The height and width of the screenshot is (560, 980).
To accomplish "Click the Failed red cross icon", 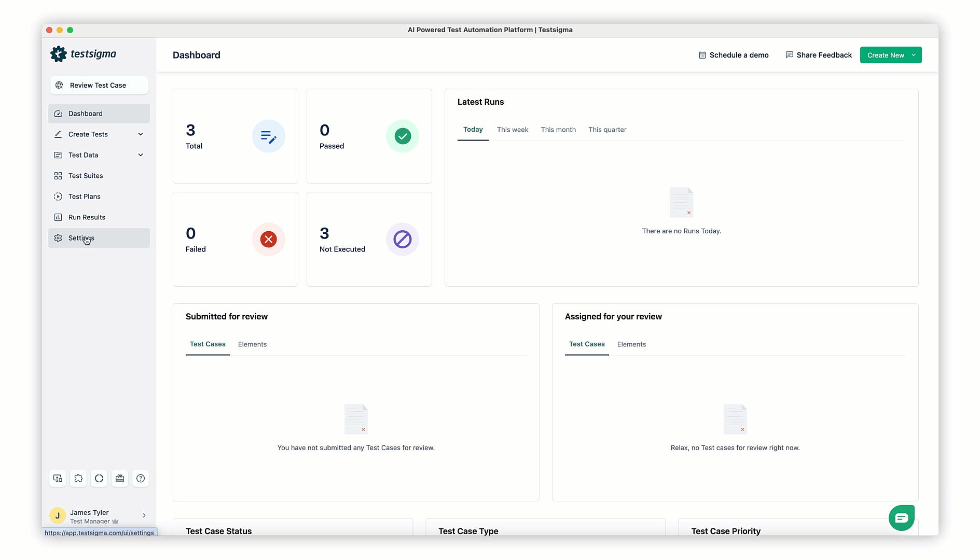I will (x=269, y=240).
